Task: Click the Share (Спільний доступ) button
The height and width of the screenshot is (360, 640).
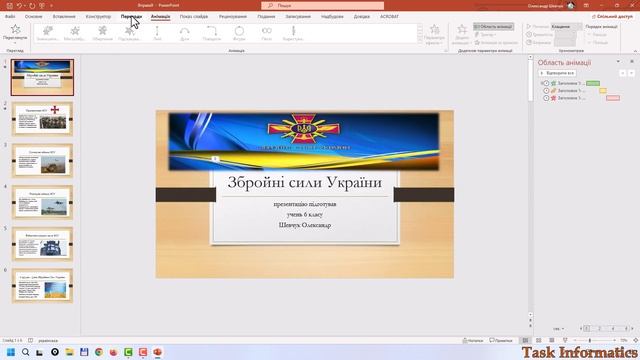Action: (612, 17)
